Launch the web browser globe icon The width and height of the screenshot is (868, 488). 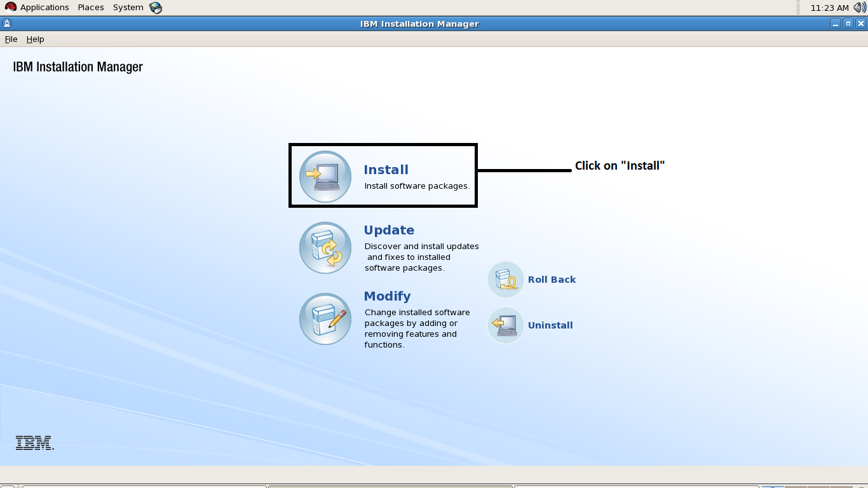[x=156, y=8]
